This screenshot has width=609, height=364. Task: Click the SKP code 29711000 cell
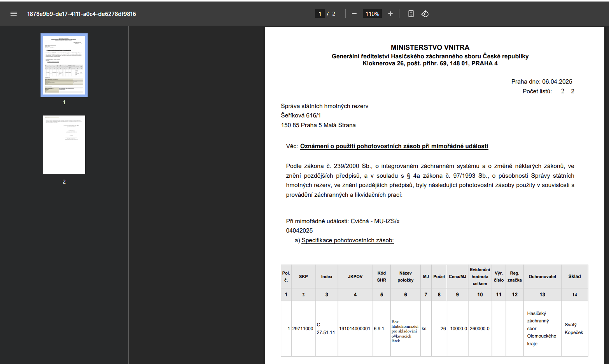[x=303, y=329]
